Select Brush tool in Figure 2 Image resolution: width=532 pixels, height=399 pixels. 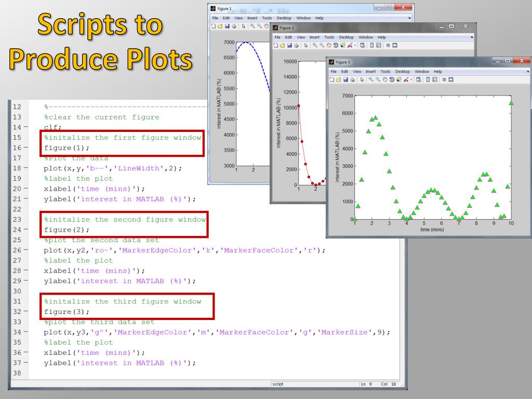tap(350, 45)
